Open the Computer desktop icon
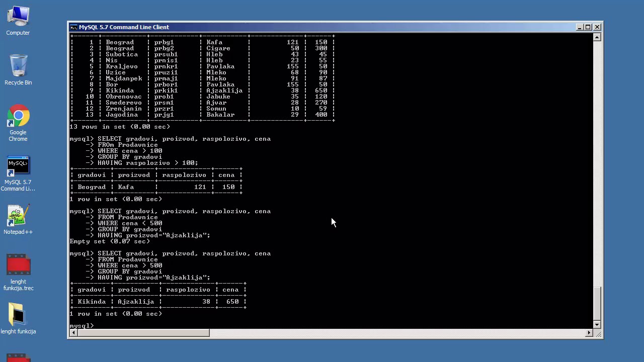The width and height of the screenshot is (644, 362). (18, 20)
